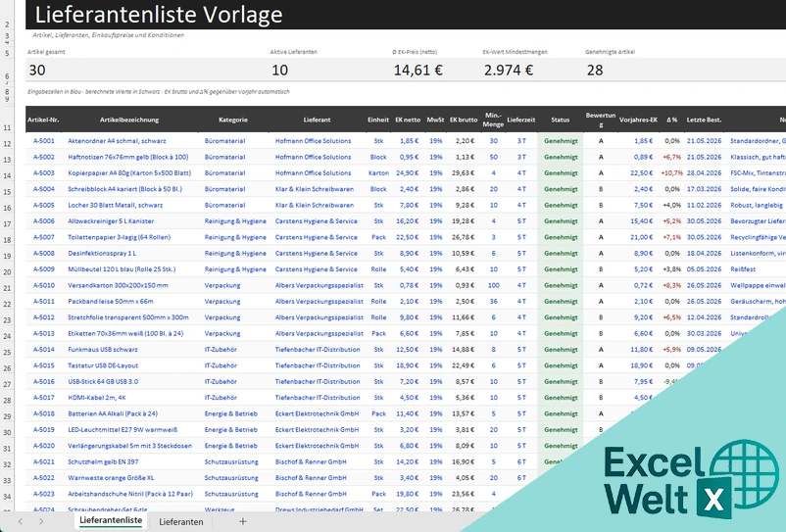Screen dimensions: 786x532
Task: Select the EK brutto header cell
Action: (x=464, y=120)
